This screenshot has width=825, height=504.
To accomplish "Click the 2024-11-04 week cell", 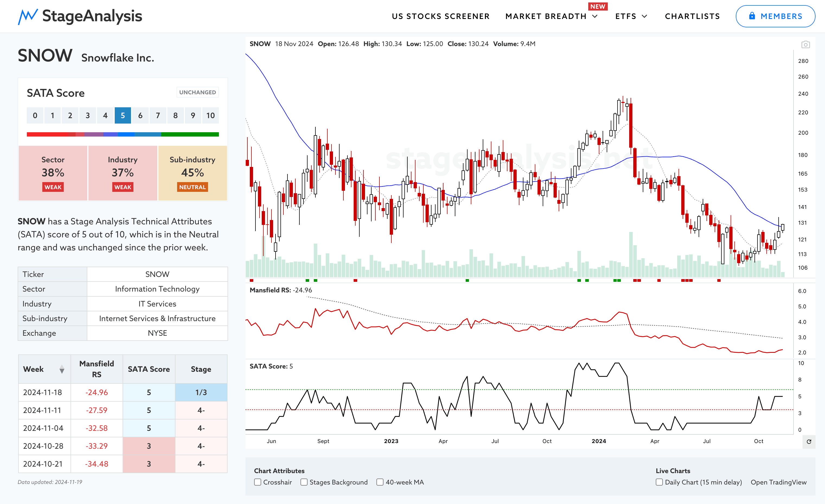I will point(44,428).
